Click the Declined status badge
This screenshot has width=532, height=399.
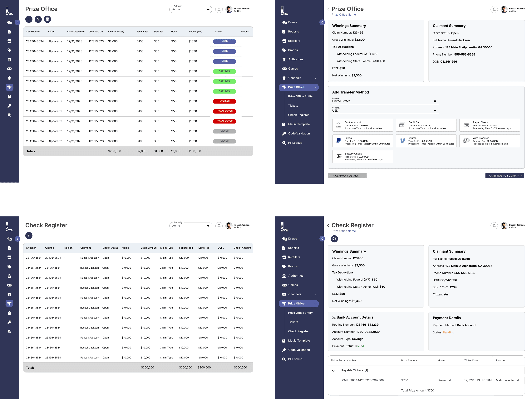tap(224, 101)
